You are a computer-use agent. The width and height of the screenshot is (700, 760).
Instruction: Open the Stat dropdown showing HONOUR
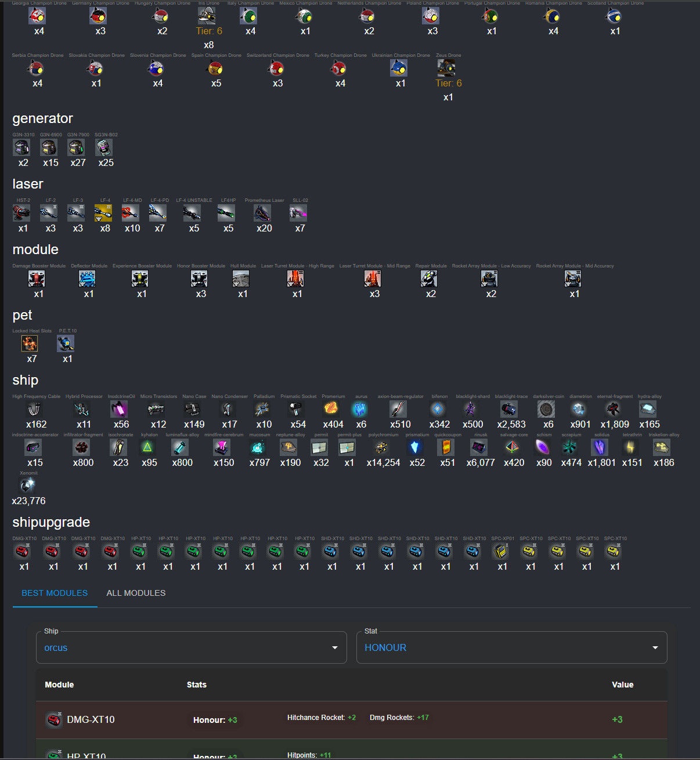coord(511,647)
